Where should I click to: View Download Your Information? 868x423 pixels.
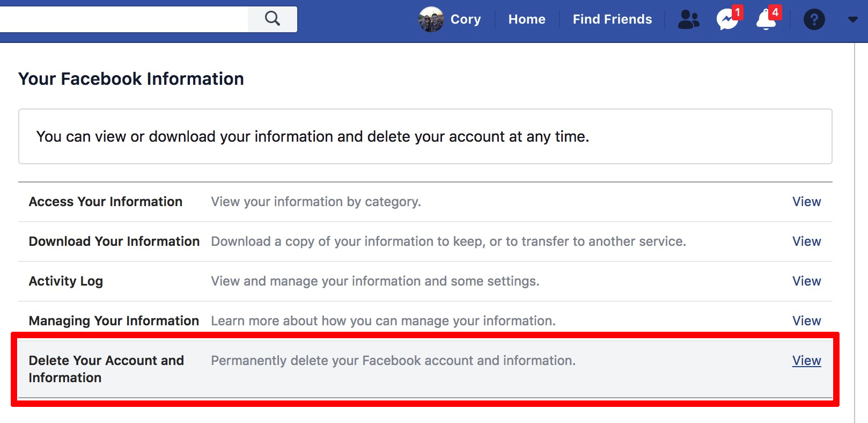pyautogui.click(x=806, y=242)
